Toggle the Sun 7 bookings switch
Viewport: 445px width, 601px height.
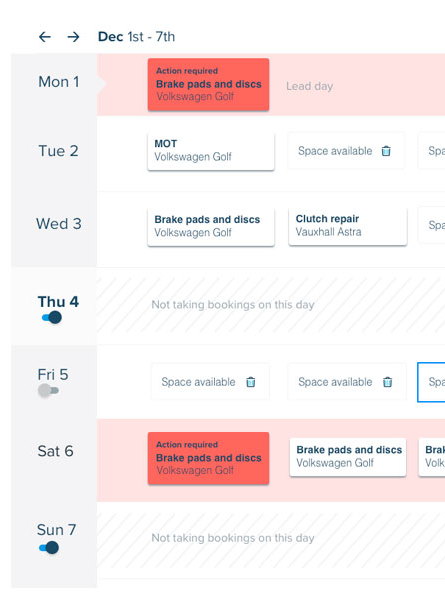pos(49,548)
